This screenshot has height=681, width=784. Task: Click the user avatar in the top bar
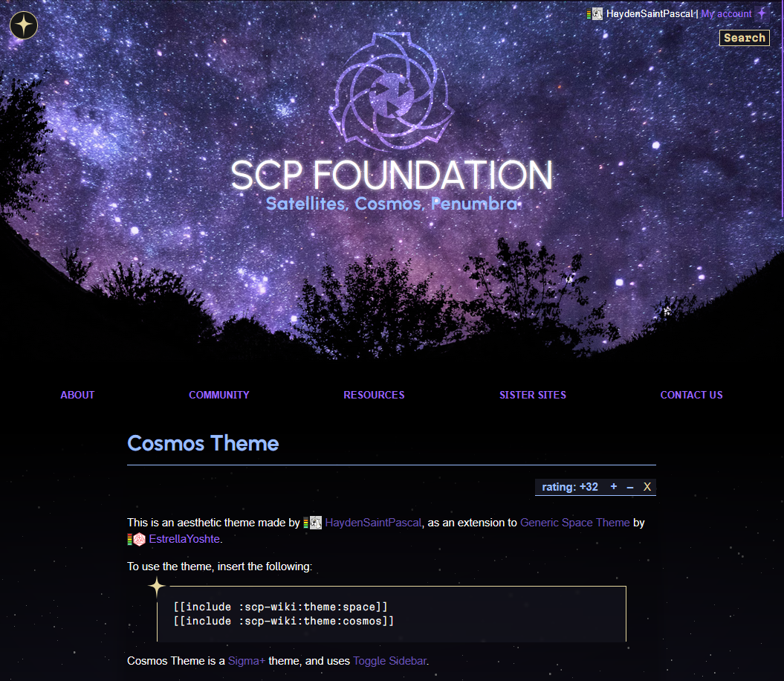point(597,14)
